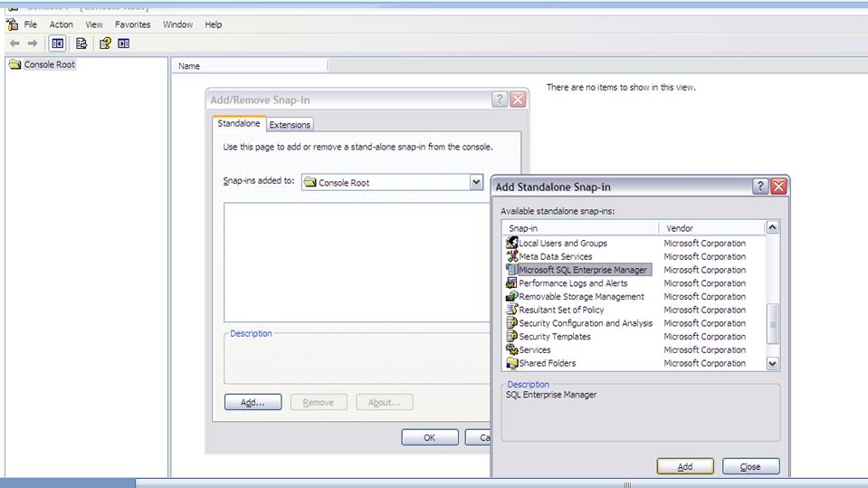Click the Help toolbar icon
This screenshot has width=868, height=488.
105,43
